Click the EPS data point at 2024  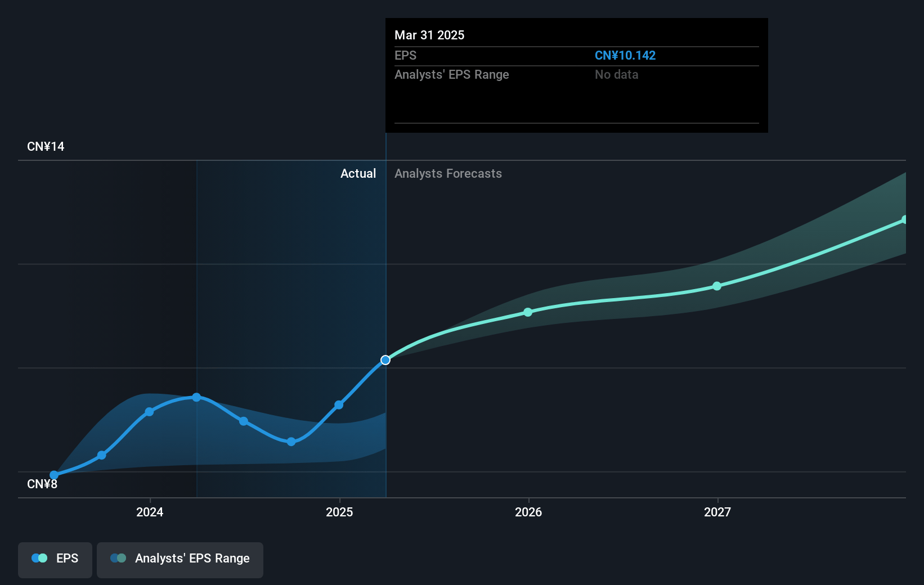coord(149,412)
